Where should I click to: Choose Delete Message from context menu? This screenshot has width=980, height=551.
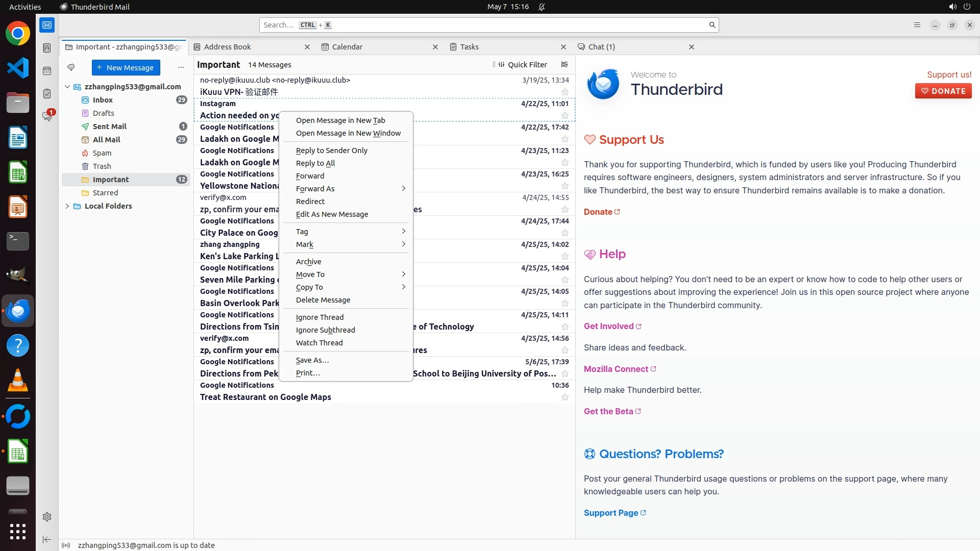pyautogui.click(x=323, y=300)
